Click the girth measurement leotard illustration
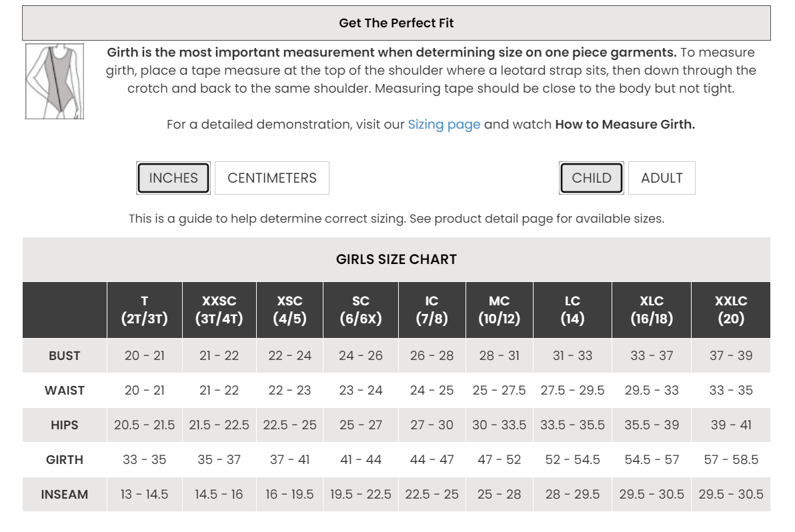 [55, 81]
